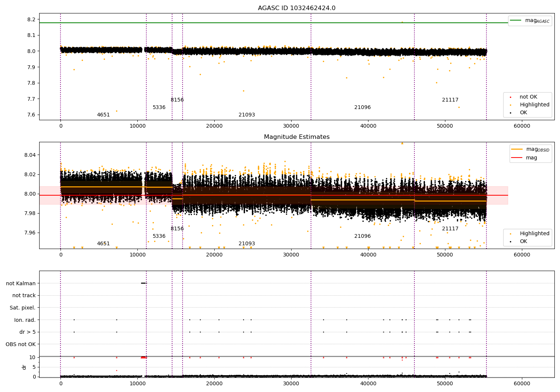The image size is (560, 392).
Task: Click the 7.7 tick label on the top y-axis
Action: point(31,99)
